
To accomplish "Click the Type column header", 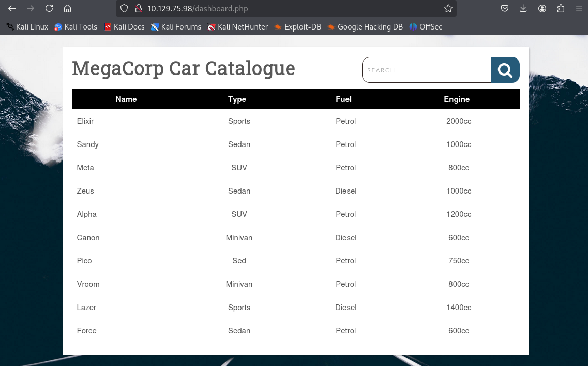I will 237,99.
